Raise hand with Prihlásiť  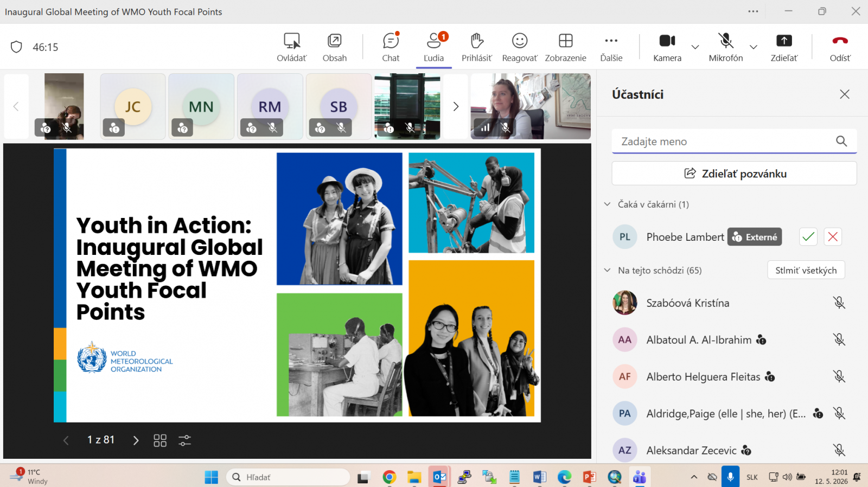click(x=477, y=47)
